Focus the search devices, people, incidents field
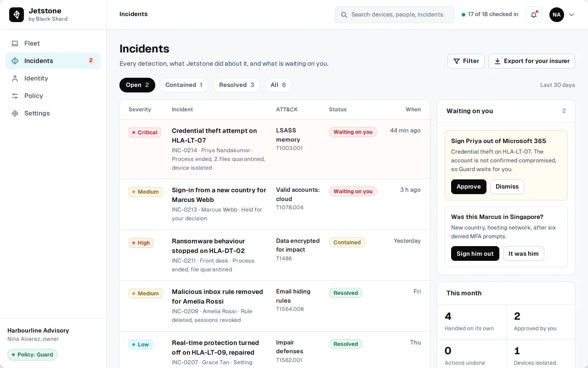The height and width of the screenshot is (368, 588). tap(395, 15)
